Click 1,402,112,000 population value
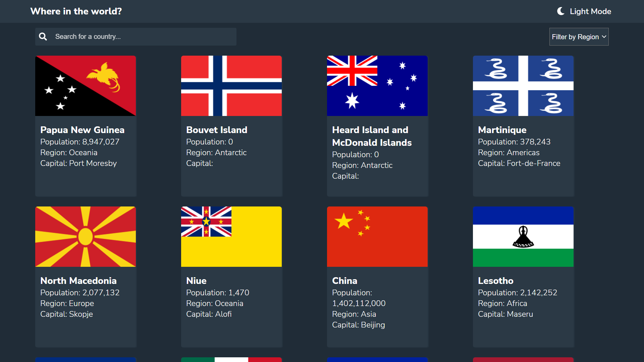 [x=359, y=303]
